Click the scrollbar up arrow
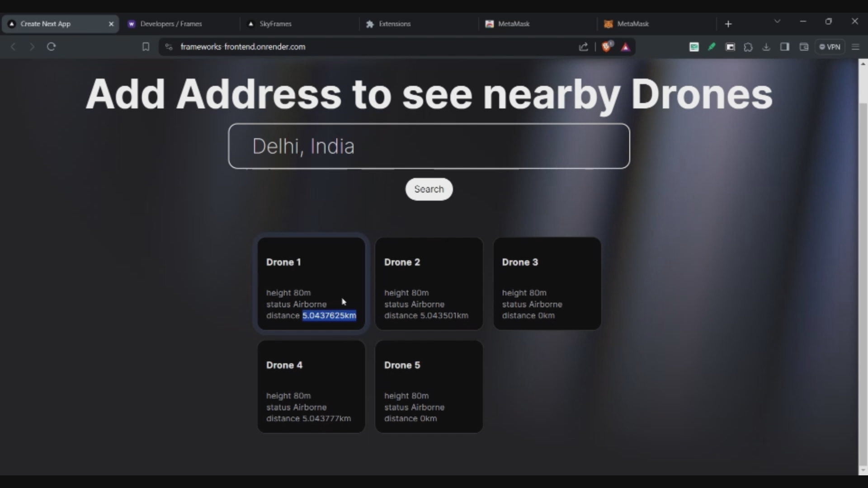Viewport: 868px width, 488px height. [x=863, y=64]
